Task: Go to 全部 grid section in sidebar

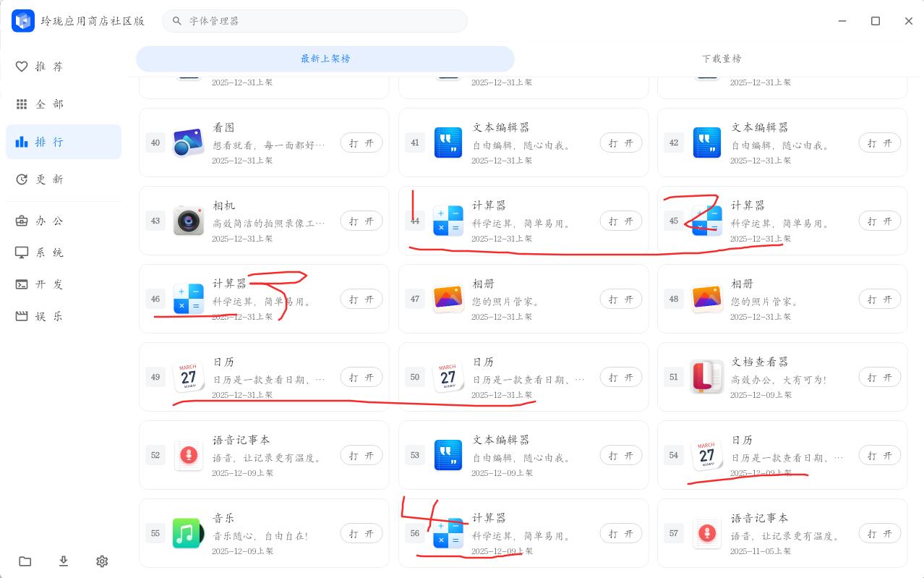Action: point(64,104)
